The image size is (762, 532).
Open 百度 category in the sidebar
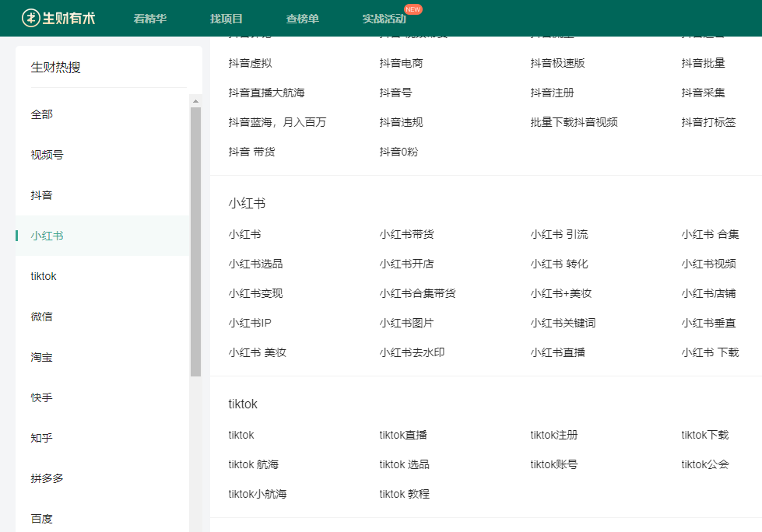click(x=42, y=519)
